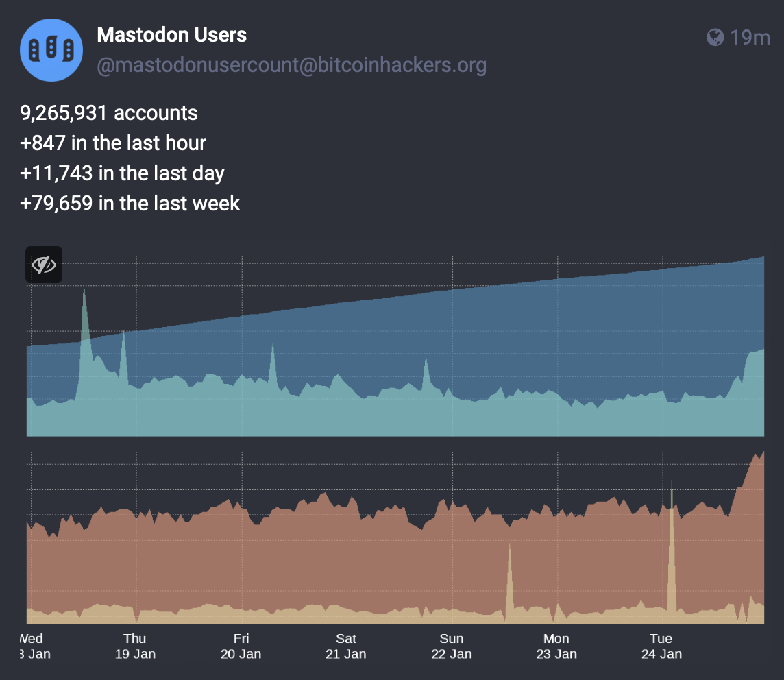Select the '+847 in the last hour' line
Image resolution: width=784 pixels, height=680 pixels.
pos(113,143)
